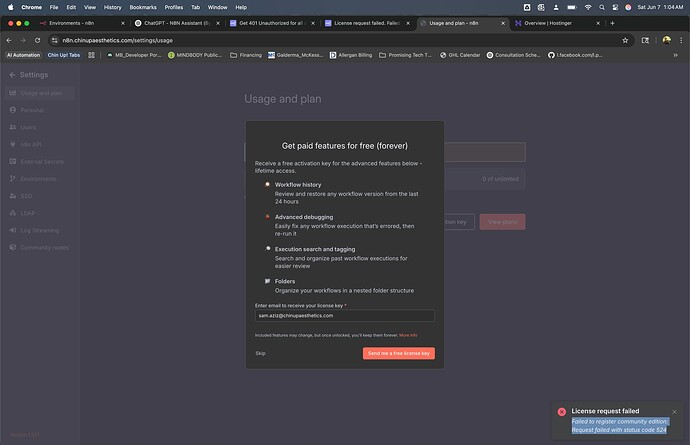Click the Execution search and tagging icon
This screenshot has height=445, width=690.
[x=267, y=248]
